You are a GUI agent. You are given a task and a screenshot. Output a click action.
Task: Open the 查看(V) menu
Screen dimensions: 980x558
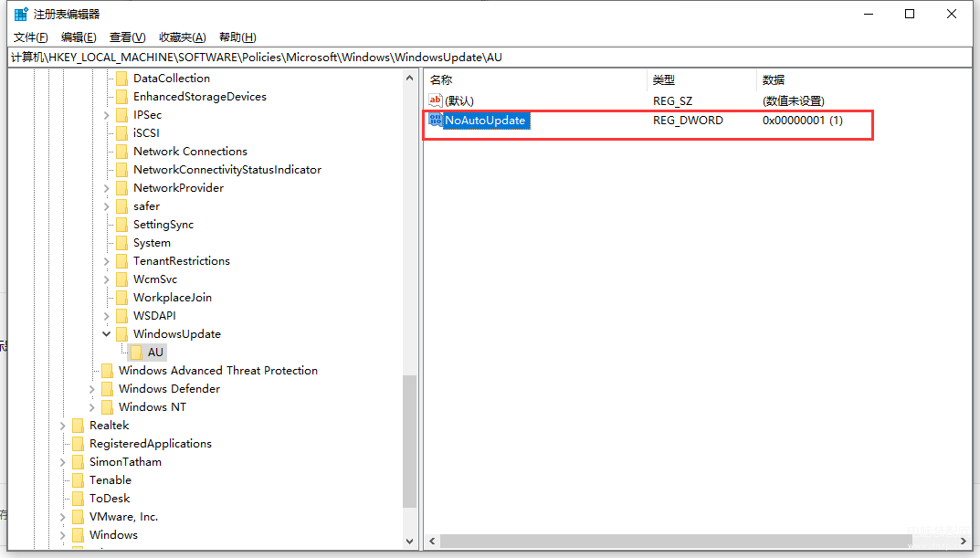pyautogui.click(x=128, y=37)
